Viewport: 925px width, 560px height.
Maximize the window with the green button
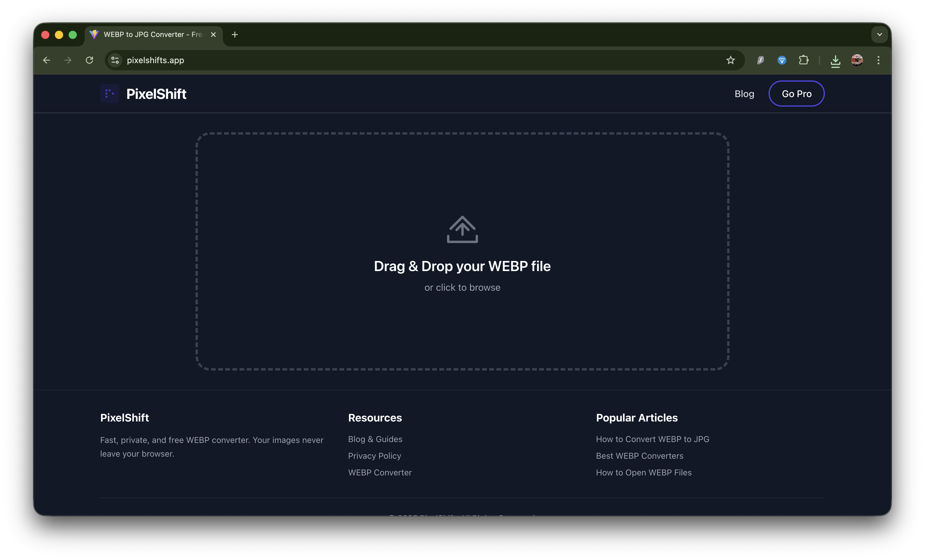click(x=73, y=35)
